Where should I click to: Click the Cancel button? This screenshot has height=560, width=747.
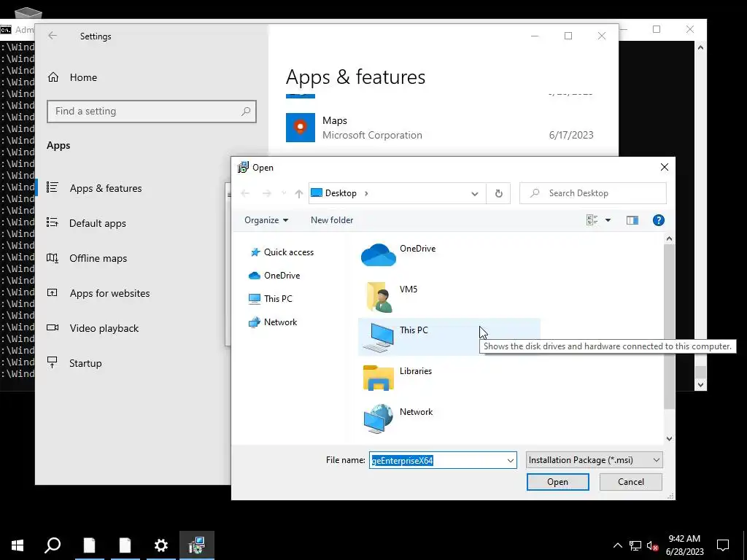tap(631, 482)
